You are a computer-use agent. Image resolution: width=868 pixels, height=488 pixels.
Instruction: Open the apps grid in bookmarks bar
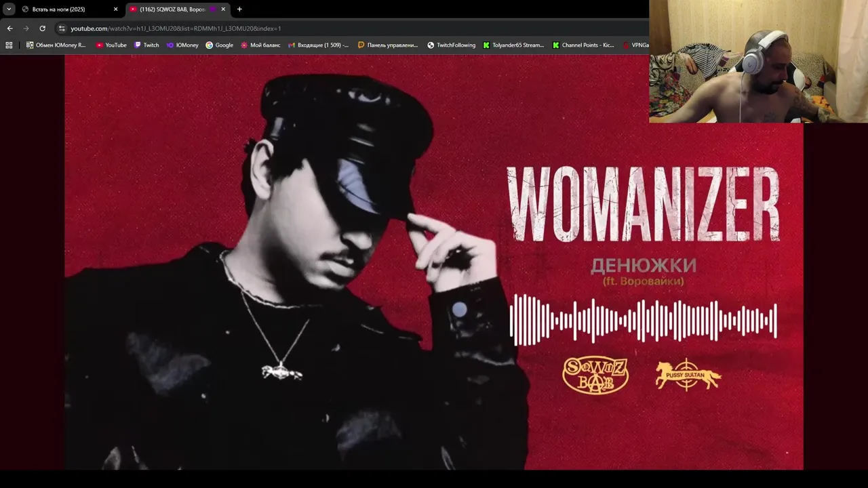(9, 45)
